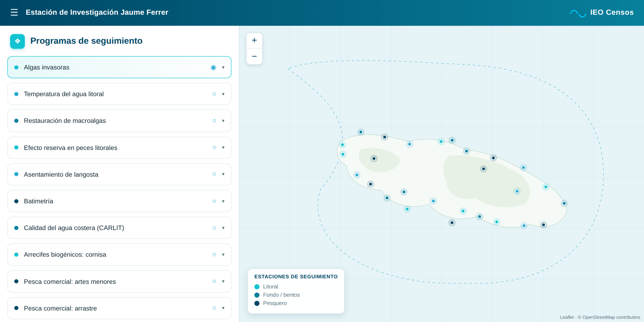Select Restauración de macroalgas radio
The image size is (644, 322).
214,121
